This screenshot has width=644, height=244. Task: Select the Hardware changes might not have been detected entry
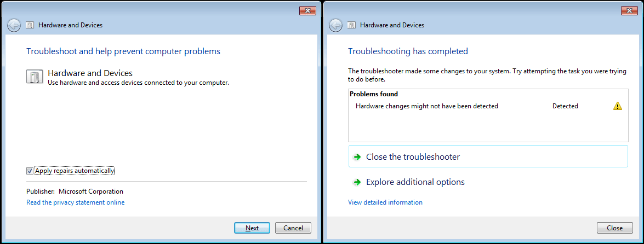pos(426,106)
